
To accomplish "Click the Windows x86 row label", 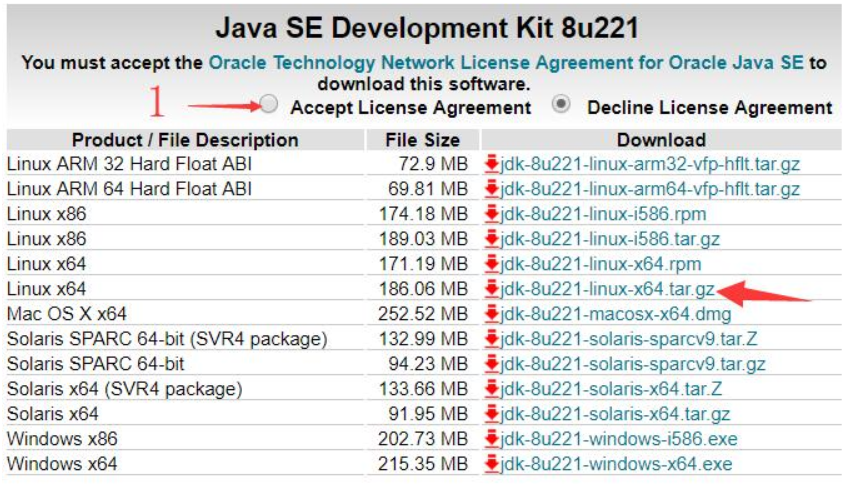I will pos(62,439).
